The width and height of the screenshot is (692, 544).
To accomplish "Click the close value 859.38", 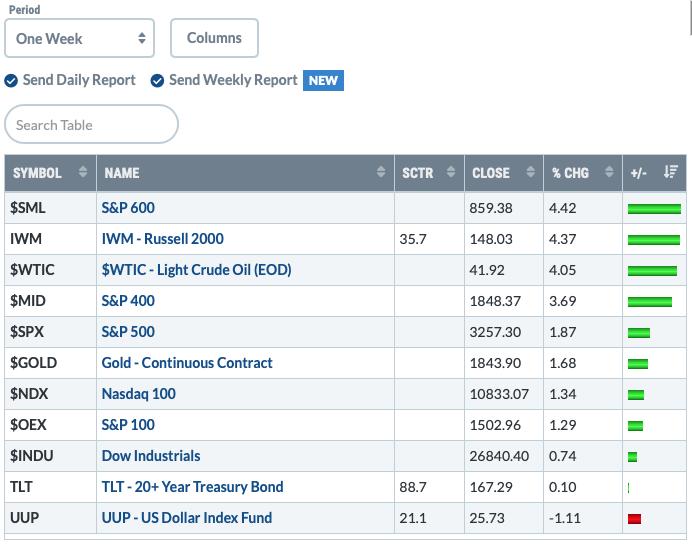I will (491, 208).
